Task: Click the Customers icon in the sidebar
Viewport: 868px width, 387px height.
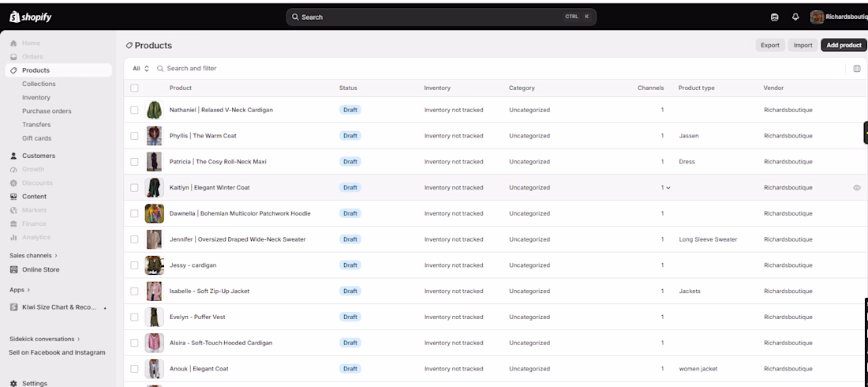Action: (14, 156)
